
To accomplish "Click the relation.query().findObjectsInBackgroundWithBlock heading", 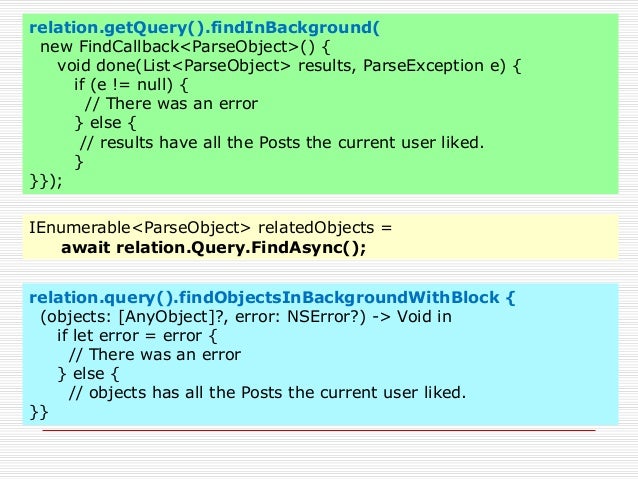I will coord(272,297).
